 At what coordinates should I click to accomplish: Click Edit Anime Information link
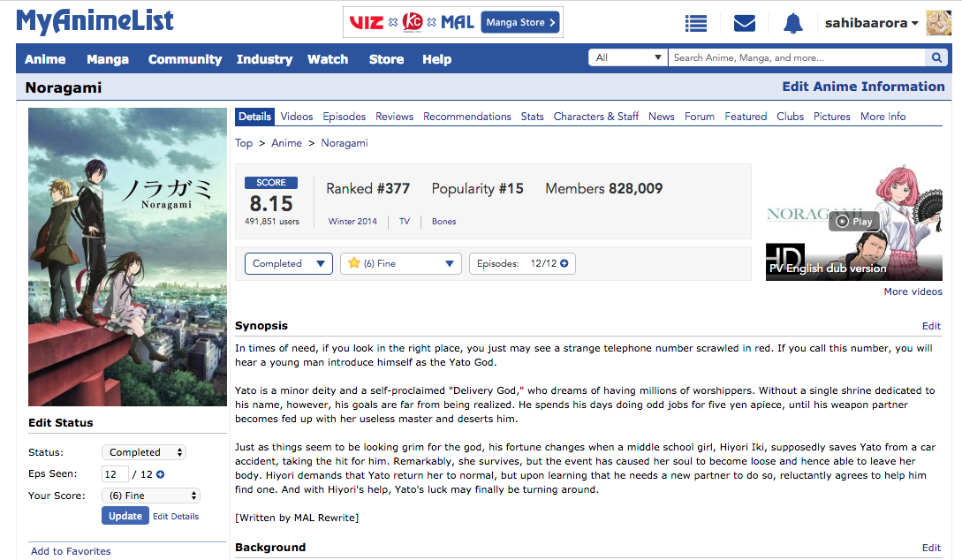(863, 87)
